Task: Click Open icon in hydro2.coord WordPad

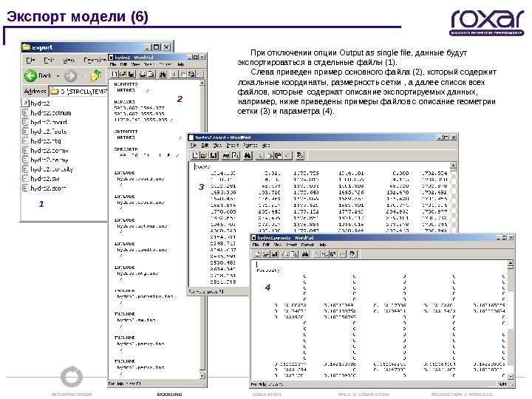Action: [204, 155]
